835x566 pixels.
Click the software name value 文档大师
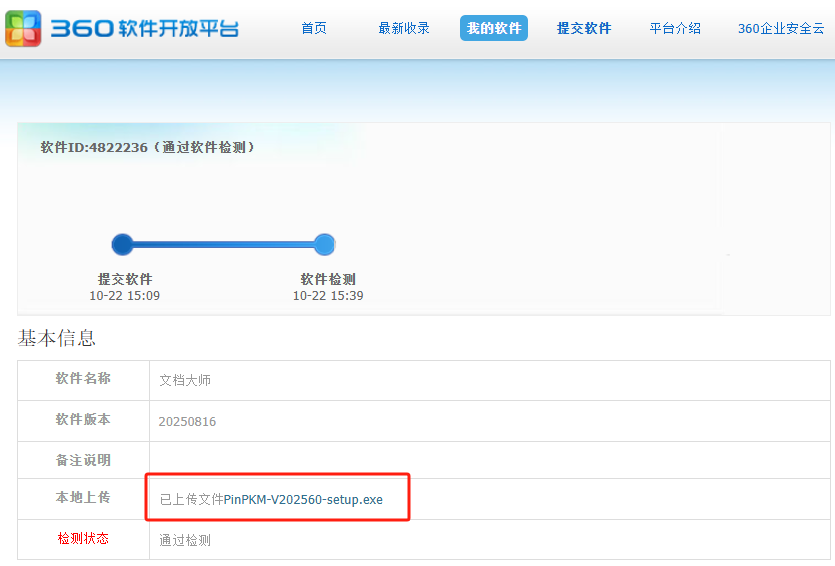click(x=185, y=380)
